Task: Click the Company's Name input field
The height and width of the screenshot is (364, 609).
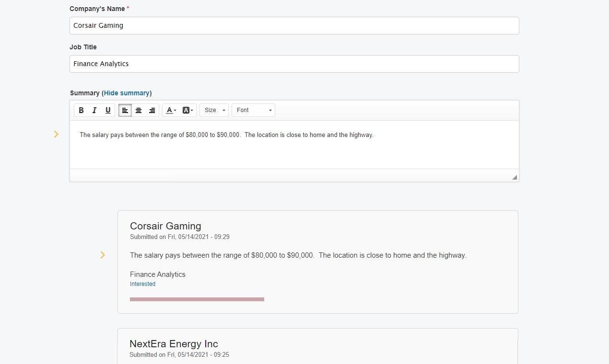Action: coord(294,25)
